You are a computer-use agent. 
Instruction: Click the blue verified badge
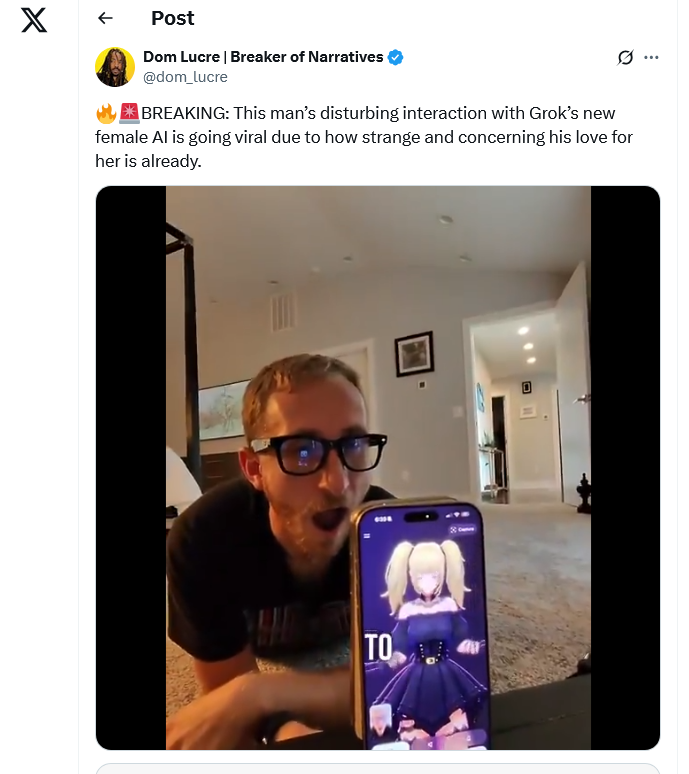click(395, 57)
